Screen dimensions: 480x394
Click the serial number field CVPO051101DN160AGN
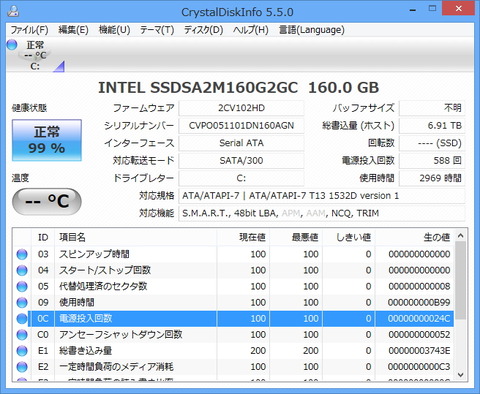pyautogui.click(x=241, y=126)
